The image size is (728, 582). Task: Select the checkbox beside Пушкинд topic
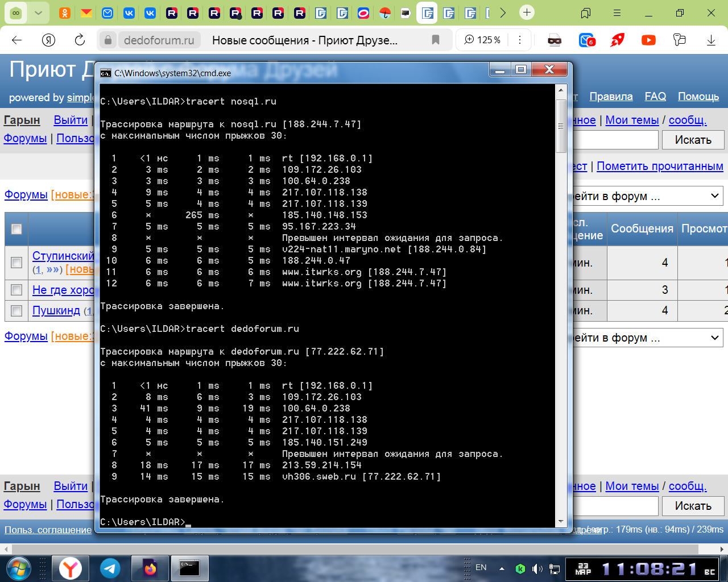tap(16, 311)
